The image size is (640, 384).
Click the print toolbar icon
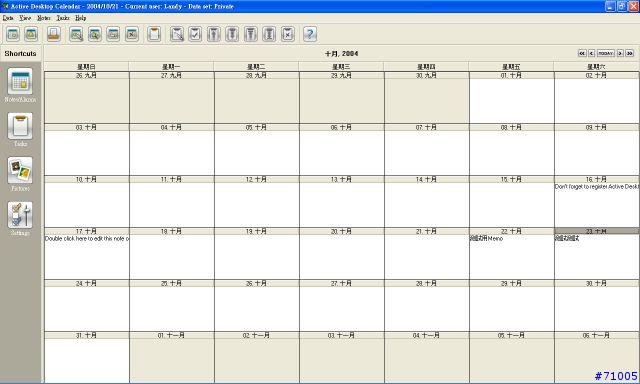click(54, 34)
